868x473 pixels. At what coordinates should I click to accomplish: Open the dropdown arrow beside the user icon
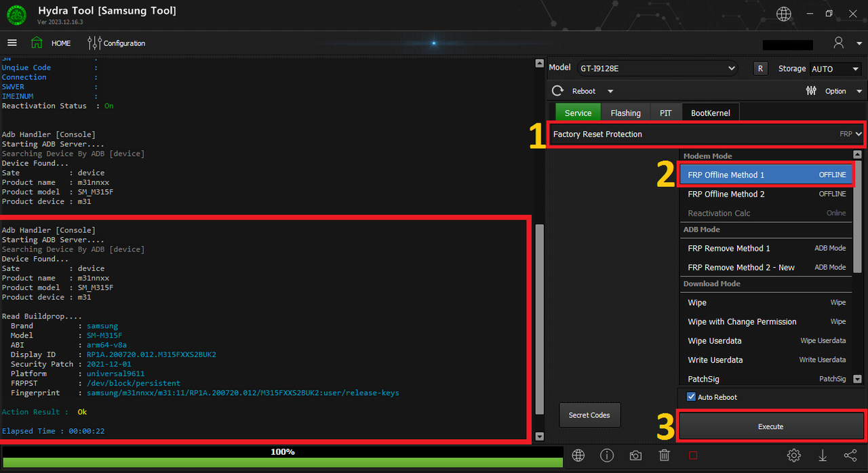858,43
